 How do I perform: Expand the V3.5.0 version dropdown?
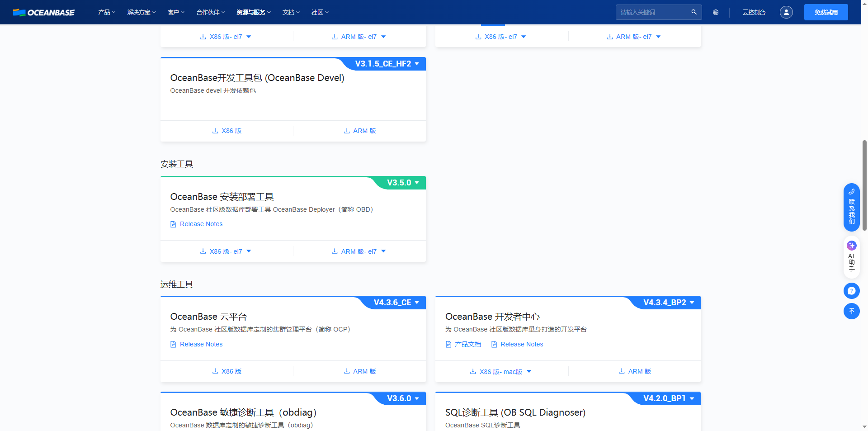403,183
